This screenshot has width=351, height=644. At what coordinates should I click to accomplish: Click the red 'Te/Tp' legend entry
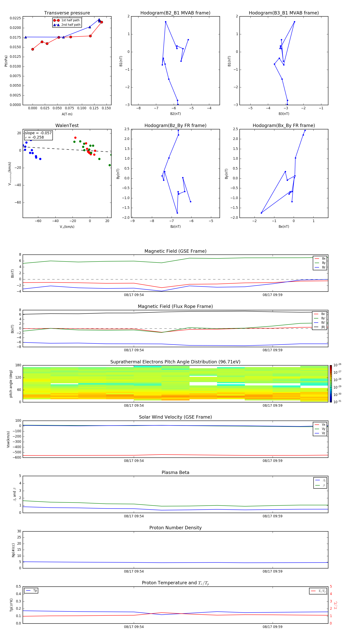[x=318, y=591]
